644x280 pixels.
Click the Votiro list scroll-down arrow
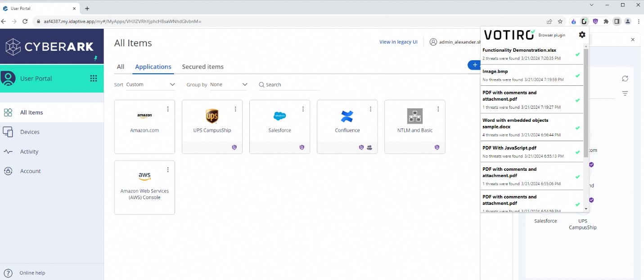[x=586, y=209]
